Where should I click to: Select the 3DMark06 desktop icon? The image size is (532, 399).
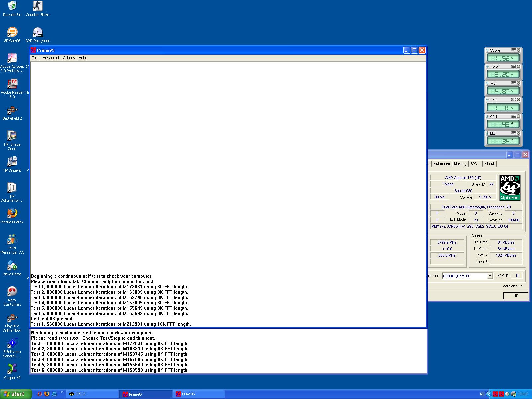coord(12,35)
